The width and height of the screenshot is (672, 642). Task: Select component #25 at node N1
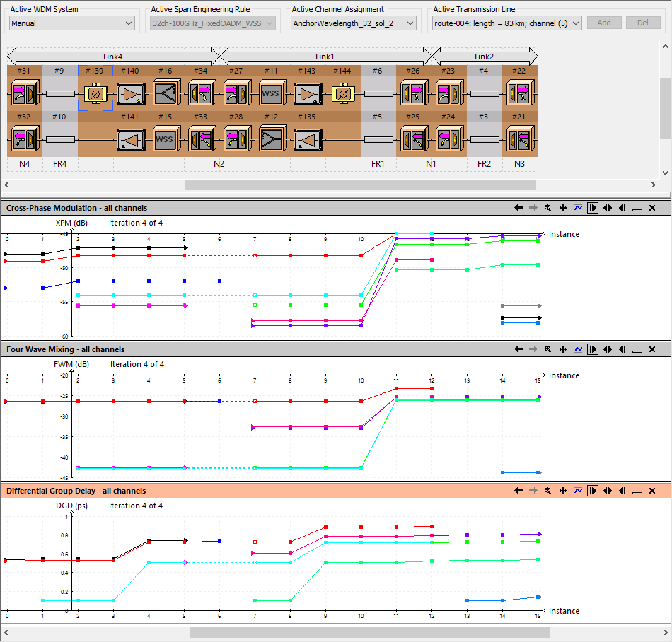(x=414, y=139)
